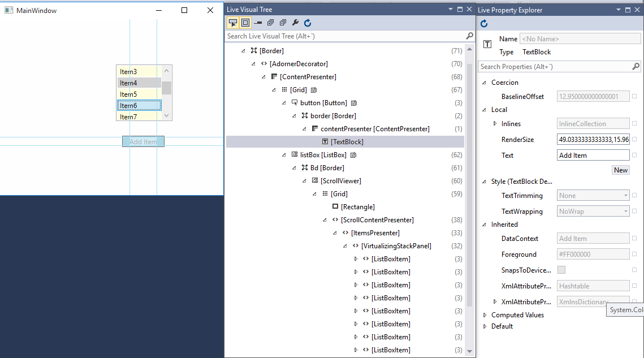Viewport: 644px width, 358px height.
Task: Refresh the Live Visual Tree
Action: click(x=308, y=23)
